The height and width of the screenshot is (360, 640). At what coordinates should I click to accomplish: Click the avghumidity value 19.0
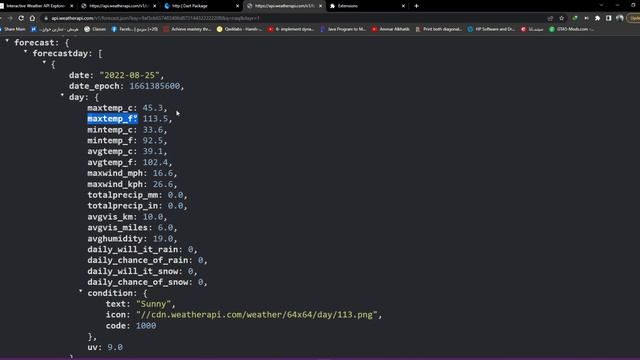click(163, 238)
